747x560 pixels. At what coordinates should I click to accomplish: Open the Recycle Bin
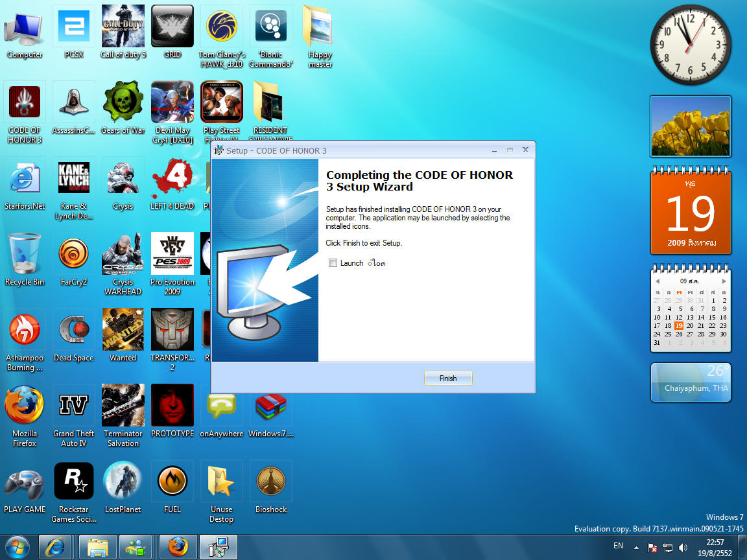point(24,260)
